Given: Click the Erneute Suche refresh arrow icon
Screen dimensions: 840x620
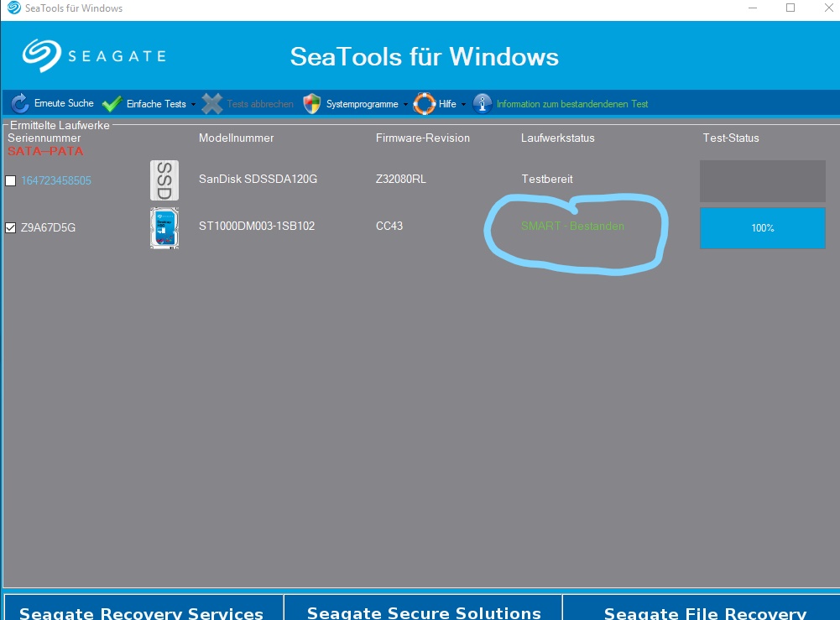Looking at the screenshot, I should click(x=20, y=103).
